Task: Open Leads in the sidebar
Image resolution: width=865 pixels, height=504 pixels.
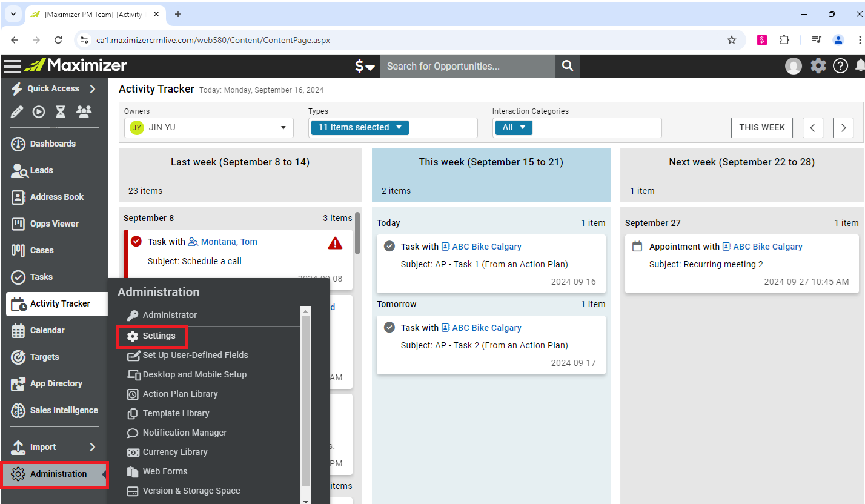Action: pyautogui.click(x=54, y=170)
